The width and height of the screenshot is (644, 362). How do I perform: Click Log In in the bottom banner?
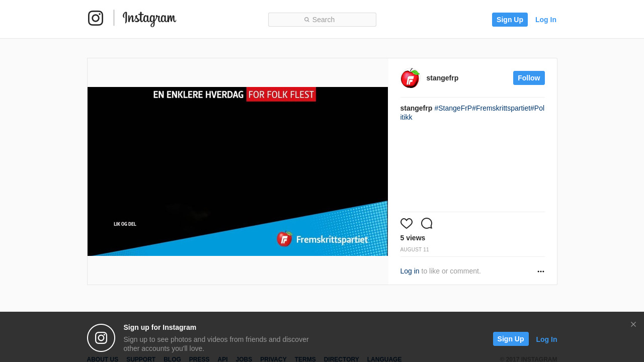(x=546, y=339)
